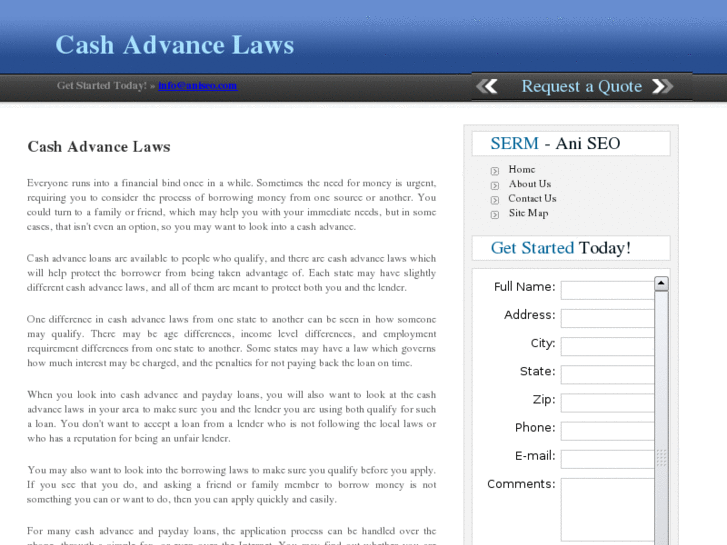Open the Contact Us menu link
The height and width of the screenshot is (545, 727).
[x=532, y=199]
